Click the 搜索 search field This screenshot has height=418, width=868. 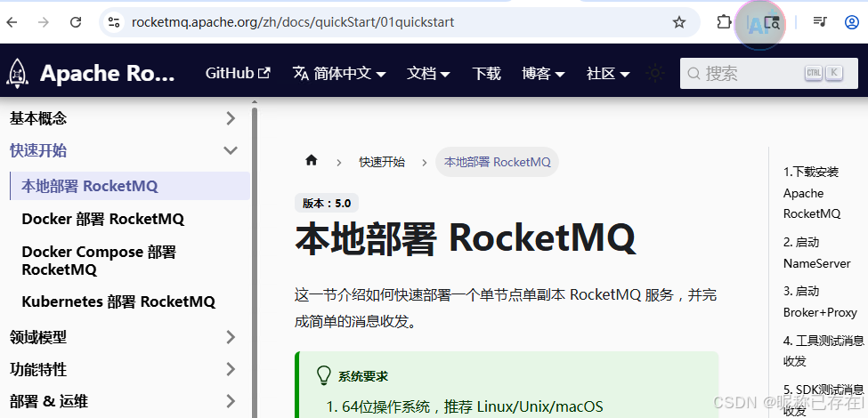click(769, 73)
